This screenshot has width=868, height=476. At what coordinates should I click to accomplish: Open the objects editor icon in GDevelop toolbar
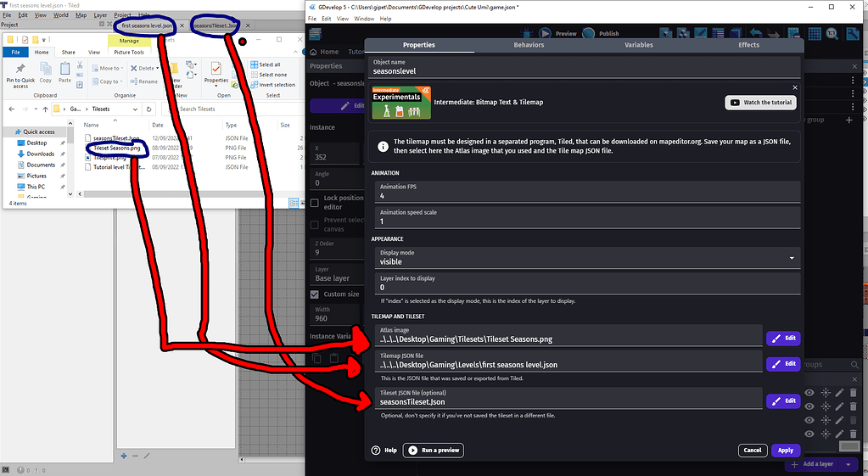pos(665,34)
